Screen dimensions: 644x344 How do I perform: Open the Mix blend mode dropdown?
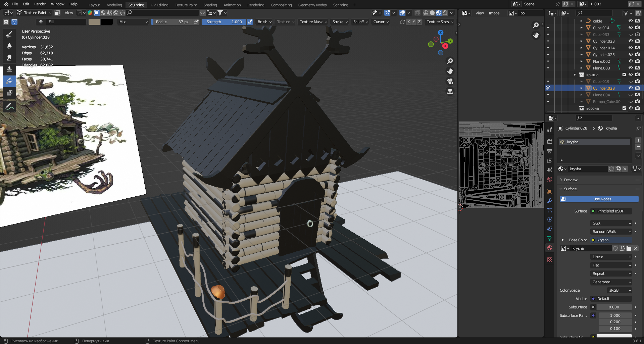tap(133, 22)
